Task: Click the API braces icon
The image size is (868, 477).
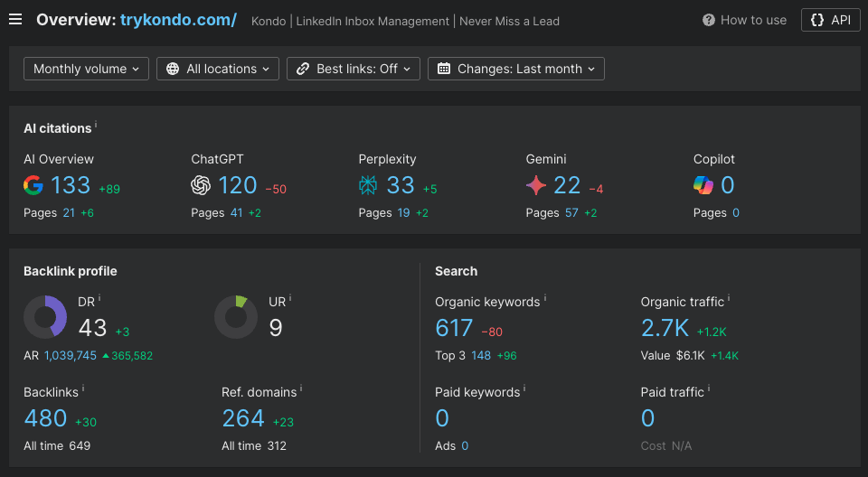Action: coord(817,21)
